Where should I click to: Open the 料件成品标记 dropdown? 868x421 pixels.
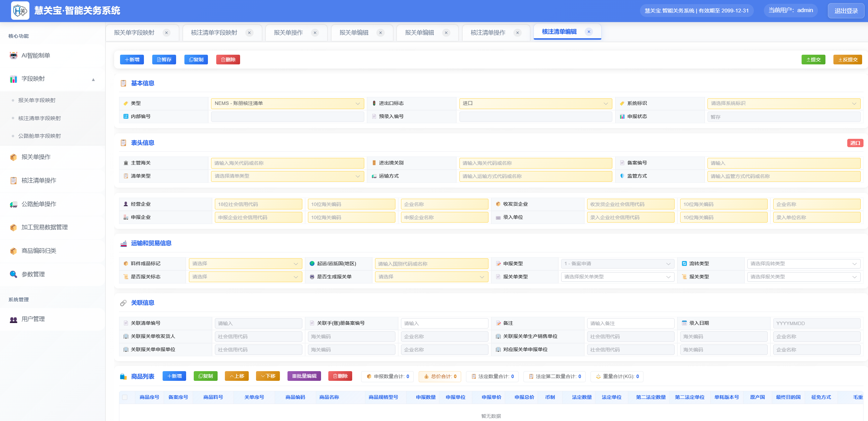[x=246, y=264]
